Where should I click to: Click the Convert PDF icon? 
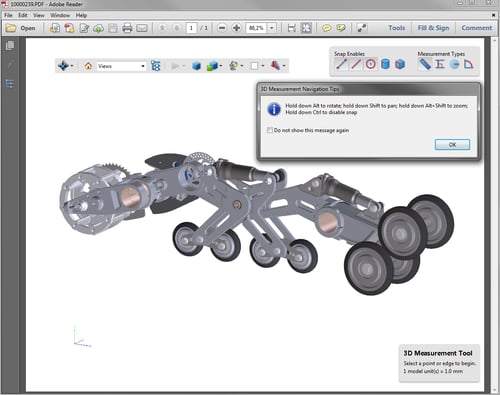pos(69,28)
